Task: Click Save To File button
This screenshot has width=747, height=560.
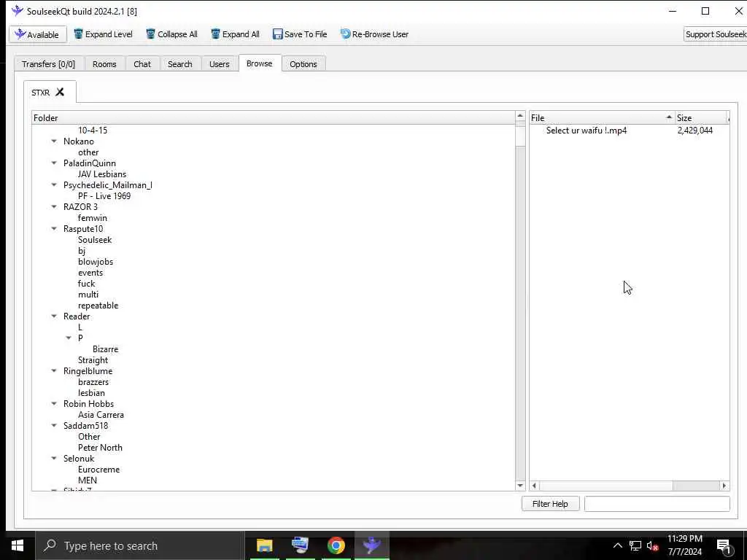Action: (x=300, y=34)
